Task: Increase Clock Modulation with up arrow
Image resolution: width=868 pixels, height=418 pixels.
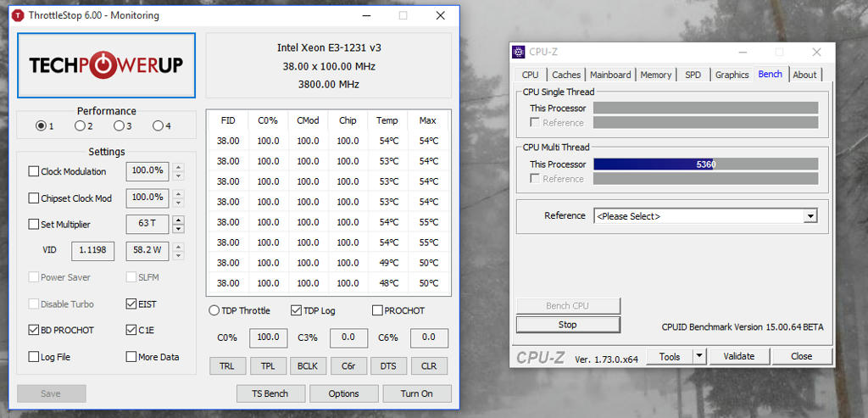Action: click(178, 167)
